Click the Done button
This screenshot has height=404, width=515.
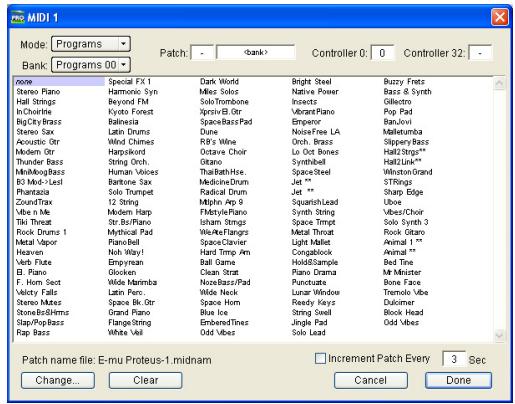click(458, 380)
